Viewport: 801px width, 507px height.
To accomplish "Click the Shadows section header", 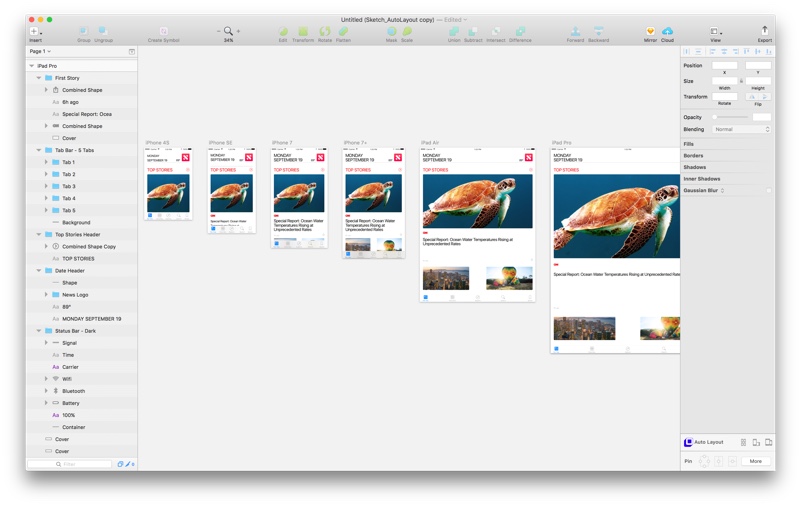I will [695, 168].
